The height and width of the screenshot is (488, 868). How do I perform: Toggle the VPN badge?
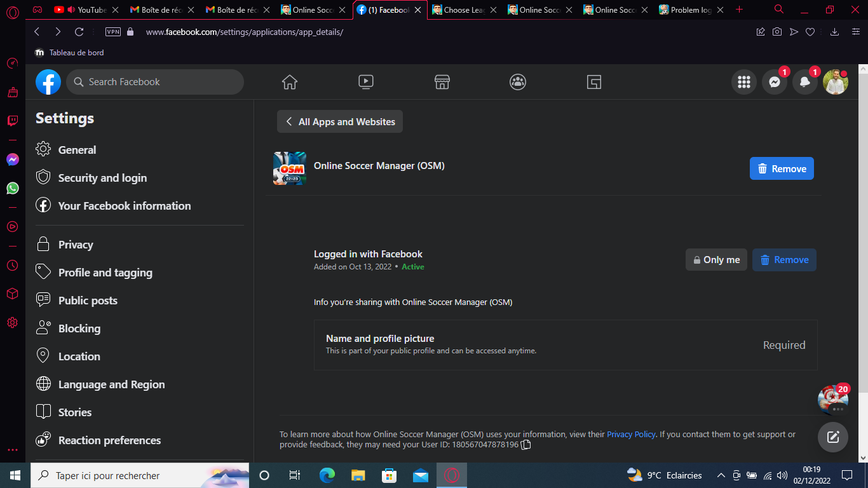[x=113, y=32]
